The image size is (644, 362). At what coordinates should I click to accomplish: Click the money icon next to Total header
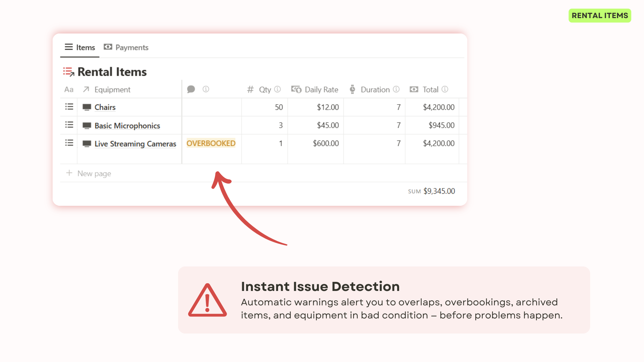click(414, 89)
